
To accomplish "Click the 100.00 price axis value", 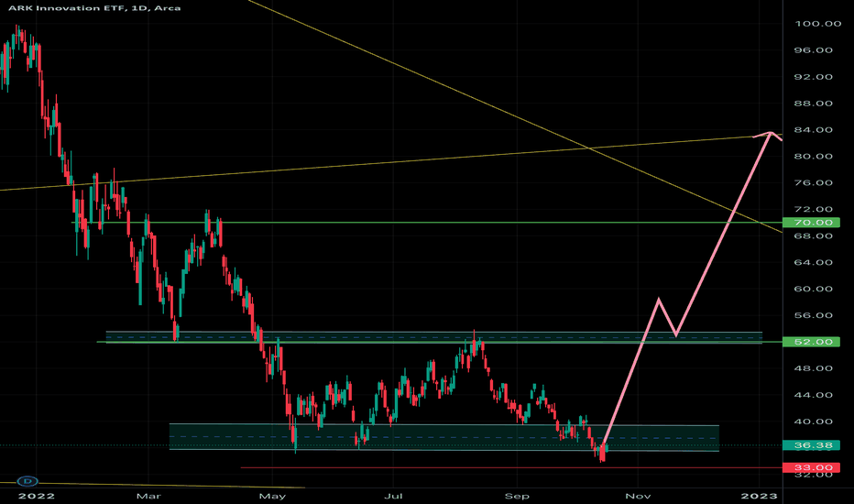I will pyautogui.click(x=818, y=24).
